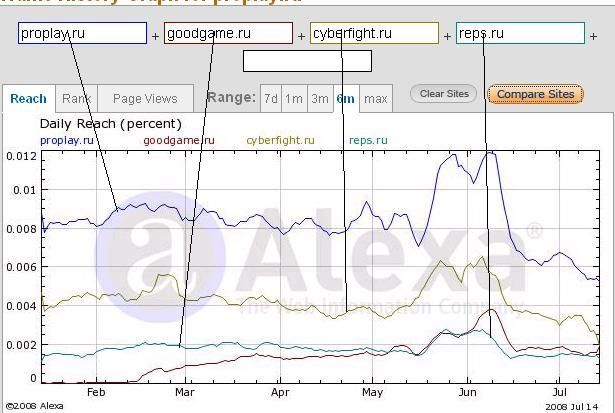Screen dimensions: 615x413
Task: Switch to the Rank tab
Action: click(76, 98)
